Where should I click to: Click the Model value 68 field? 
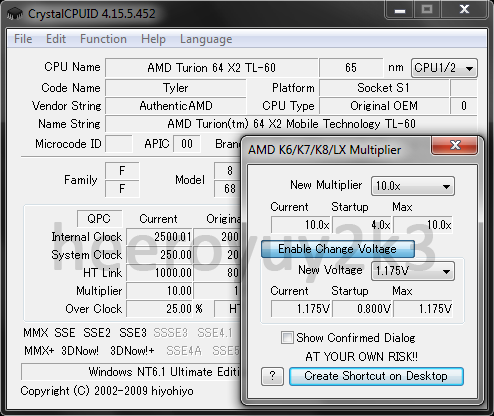227,189
